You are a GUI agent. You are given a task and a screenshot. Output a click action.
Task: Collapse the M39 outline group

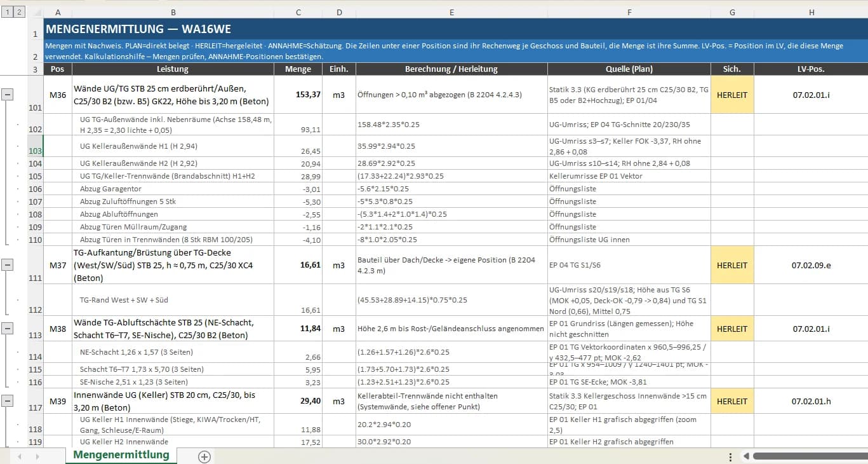8,401
